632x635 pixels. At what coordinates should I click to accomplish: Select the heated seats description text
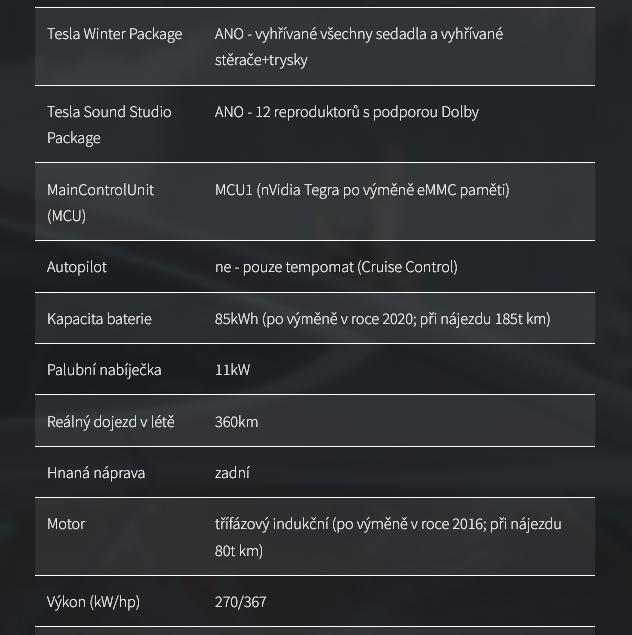(x=358, y=46)
